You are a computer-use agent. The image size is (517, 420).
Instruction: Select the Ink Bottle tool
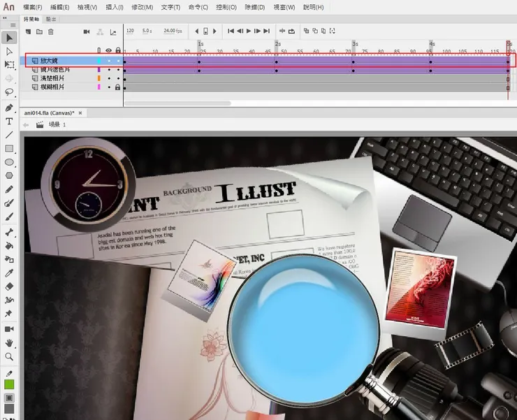(x=9, y=259)
